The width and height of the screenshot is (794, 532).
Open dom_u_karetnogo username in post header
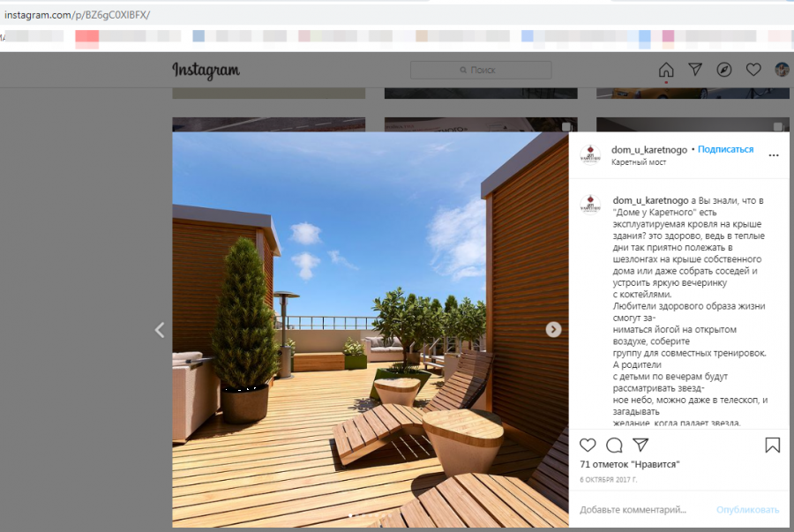[x=649, y=150]
